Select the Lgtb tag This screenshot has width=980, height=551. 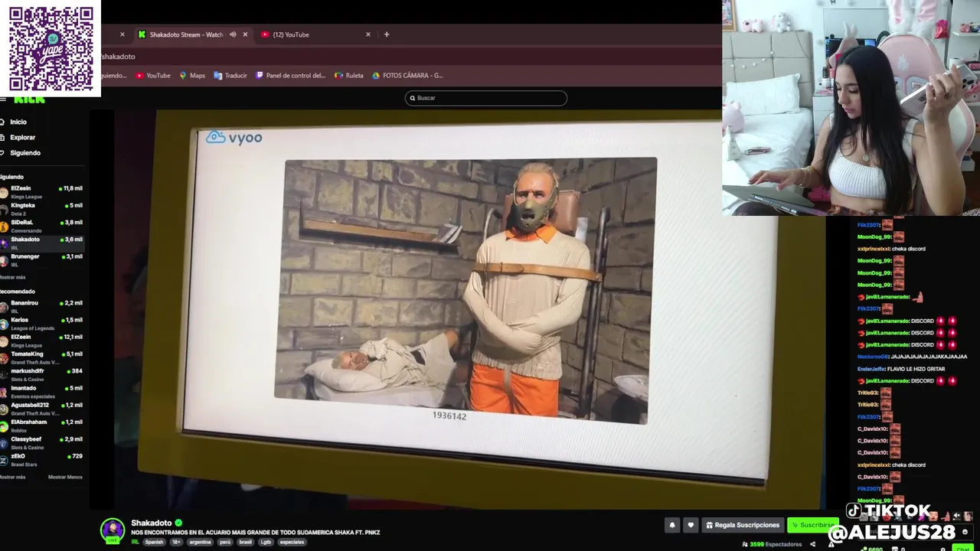(266, 542)
